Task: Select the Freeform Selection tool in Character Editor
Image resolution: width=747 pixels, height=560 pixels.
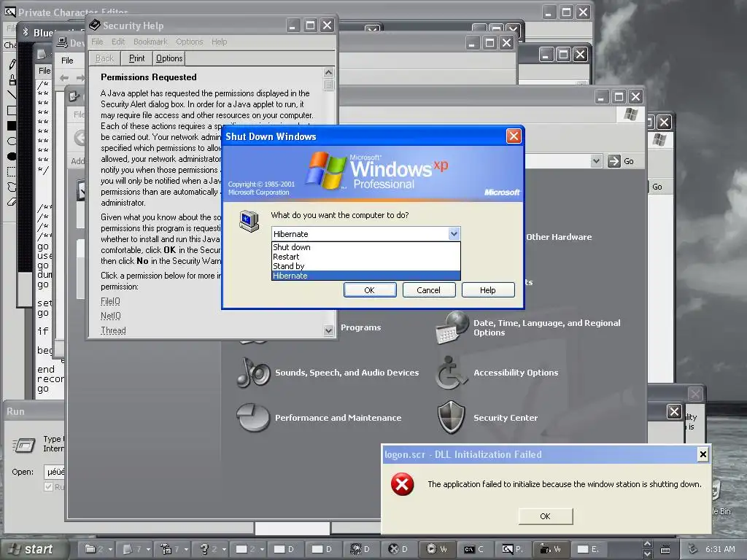Action: pyautogui.click(x=12, y=187)
